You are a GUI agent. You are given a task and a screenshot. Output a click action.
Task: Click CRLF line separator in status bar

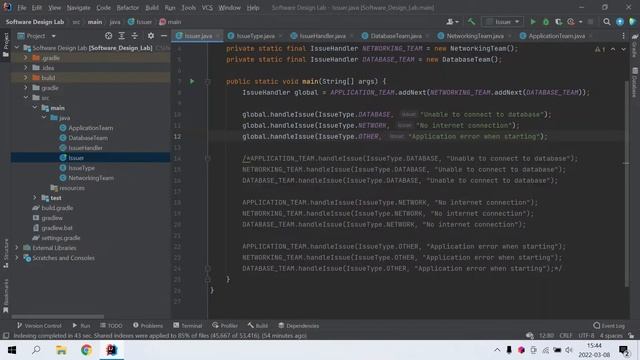(x=566, y=336)
